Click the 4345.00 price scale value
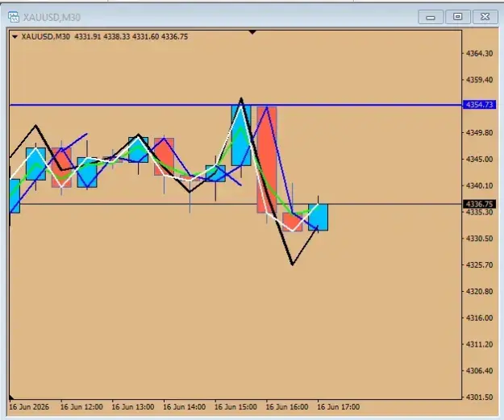 (x=479, y=159)
